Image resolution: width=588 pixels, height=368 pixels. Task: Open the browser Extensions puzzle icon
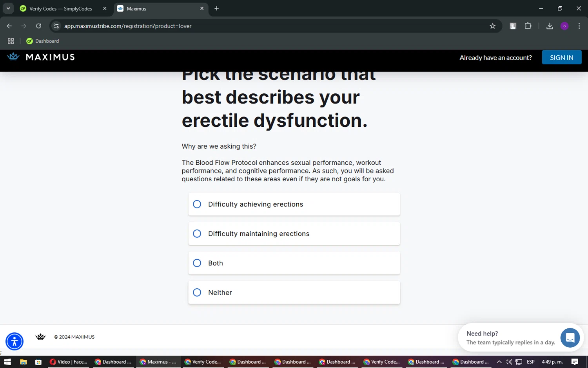point(528,26)
